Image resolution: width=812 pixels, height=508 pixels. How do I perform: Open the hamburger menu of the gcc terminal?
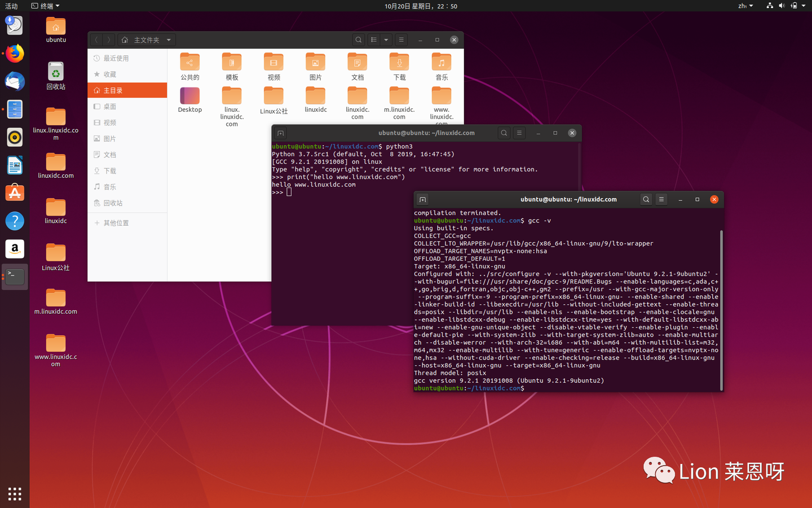661,199
